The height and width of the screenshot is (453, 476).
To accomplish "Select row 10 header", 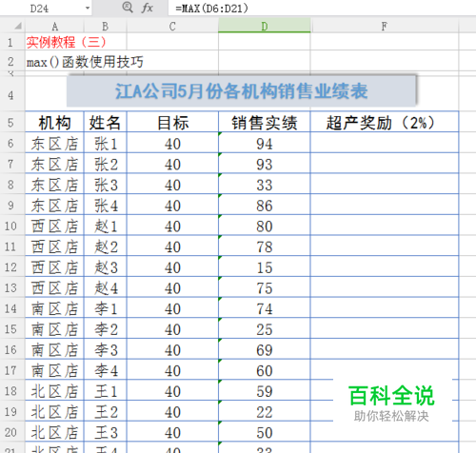I will tap(10, 226).
